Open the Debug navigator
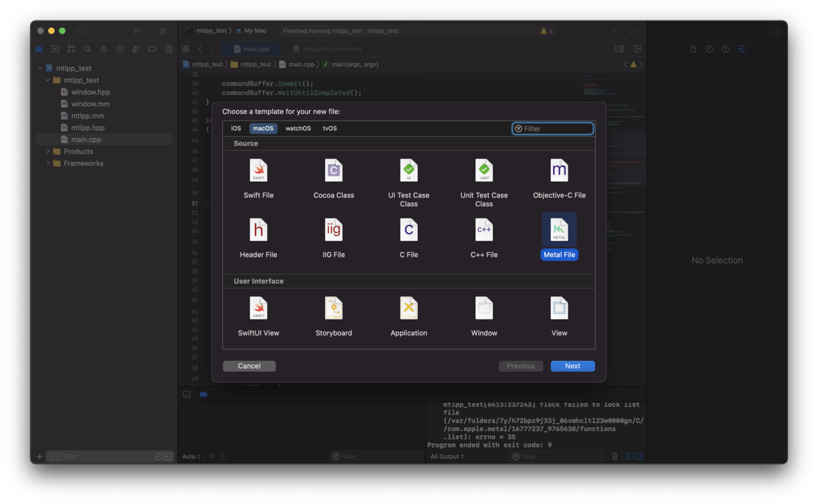 (x=136, y=49)
